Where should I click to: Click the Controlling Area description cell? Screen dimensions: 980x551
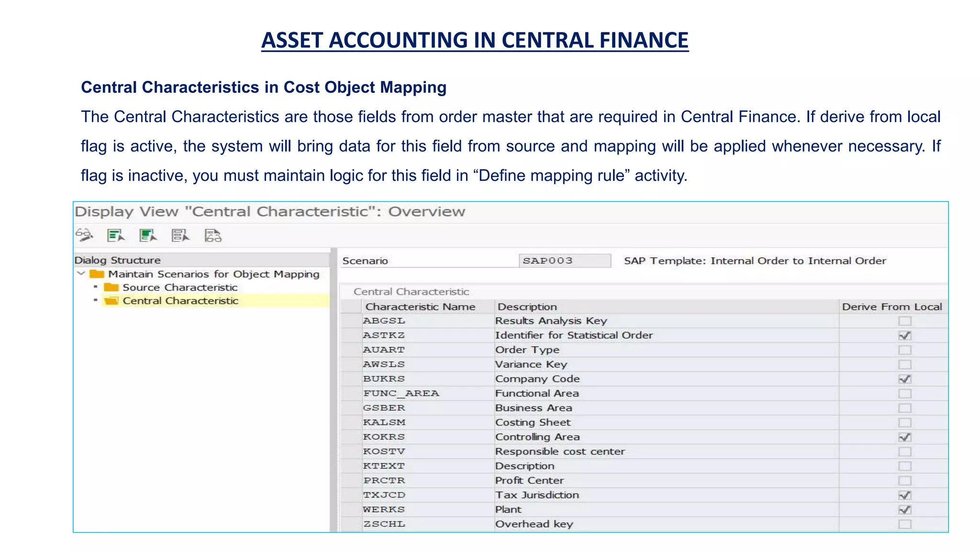(x=667, y=437)
